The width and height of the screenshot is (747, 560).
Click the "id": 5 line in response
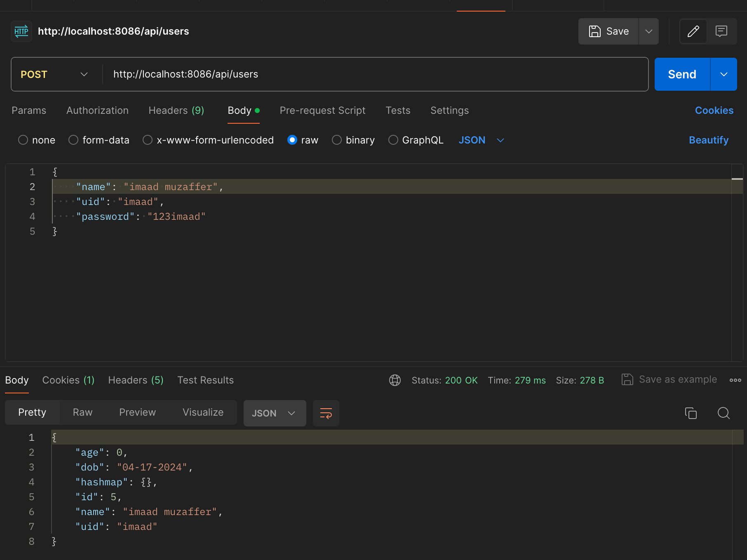392,497
